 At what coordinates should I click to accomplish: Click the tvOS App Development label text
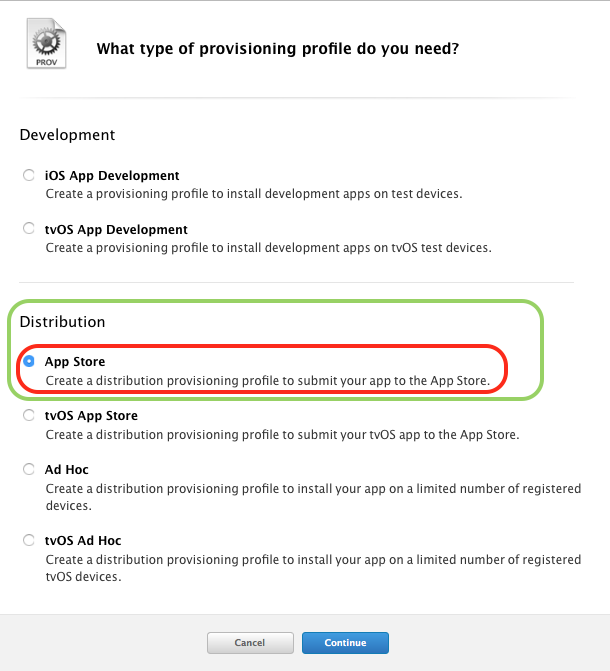116,229
